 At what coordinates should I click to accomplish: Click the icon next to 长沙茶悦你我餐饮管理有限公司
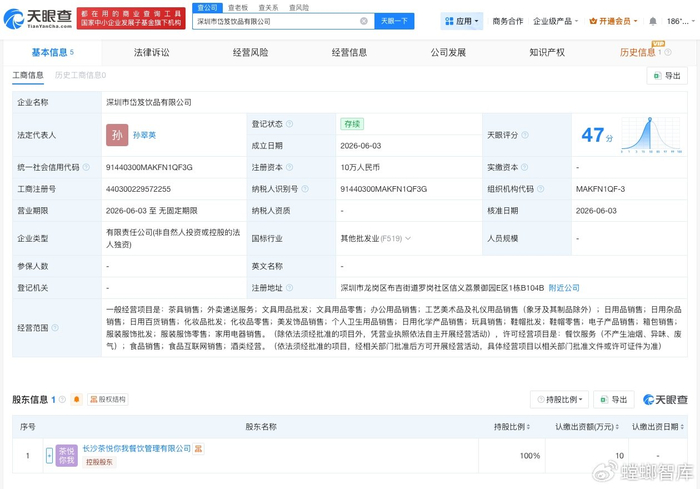click(x=198, y=448)
